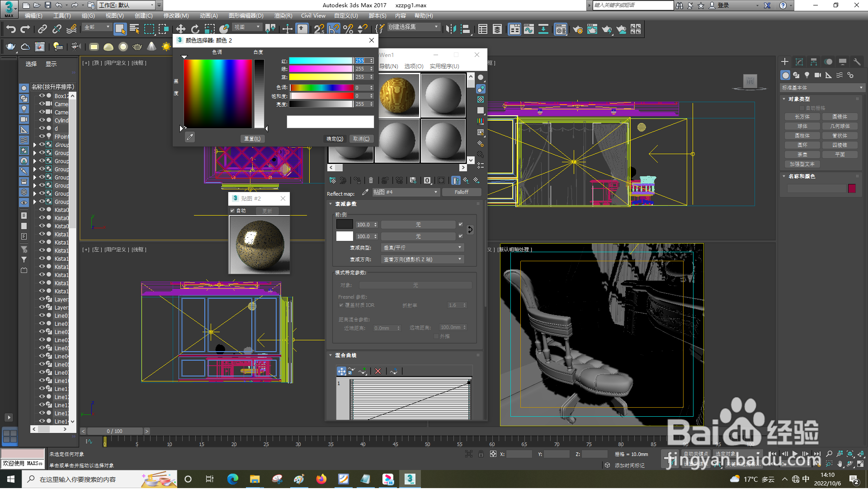Choose the Select and Move tool
Screen dimensions: 868x489
coord(180,29)
